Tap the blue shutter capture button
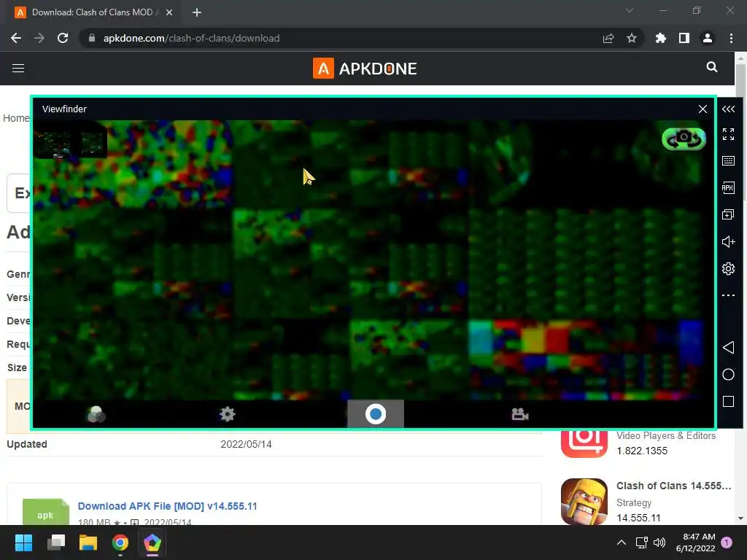 (x=376, y=414)
